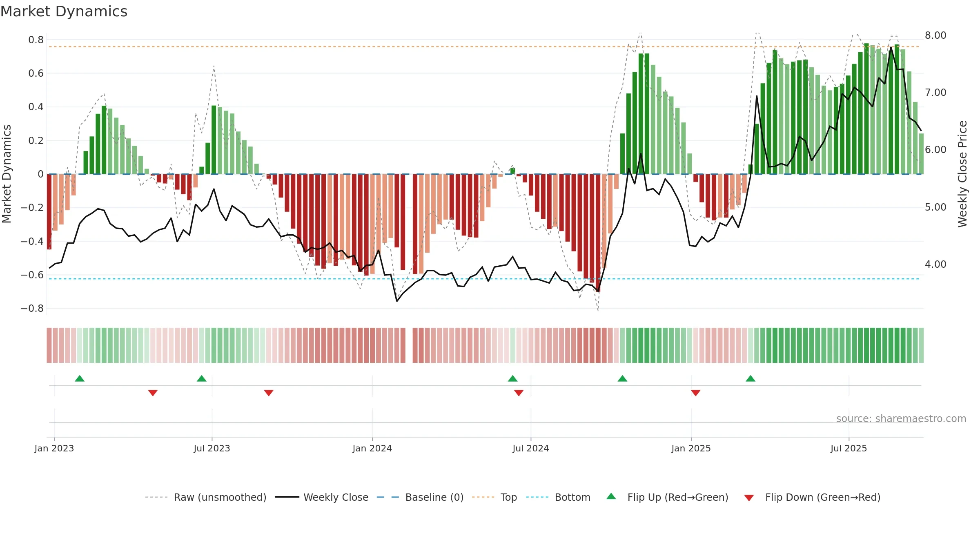
Task: Click the Market Dynamics y-axis title
Action: tap(7, 174)
